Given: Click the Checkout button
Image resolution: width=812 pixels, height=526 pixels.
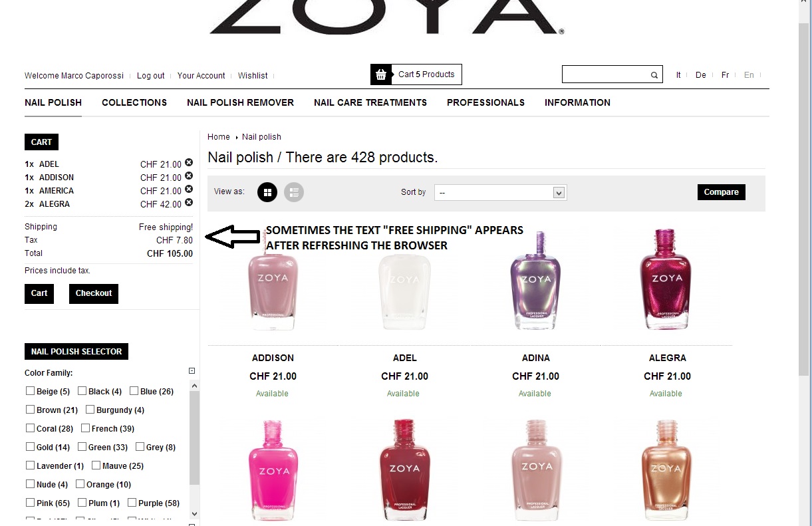Looking at the screenshot, I should [x=94, y=293].
